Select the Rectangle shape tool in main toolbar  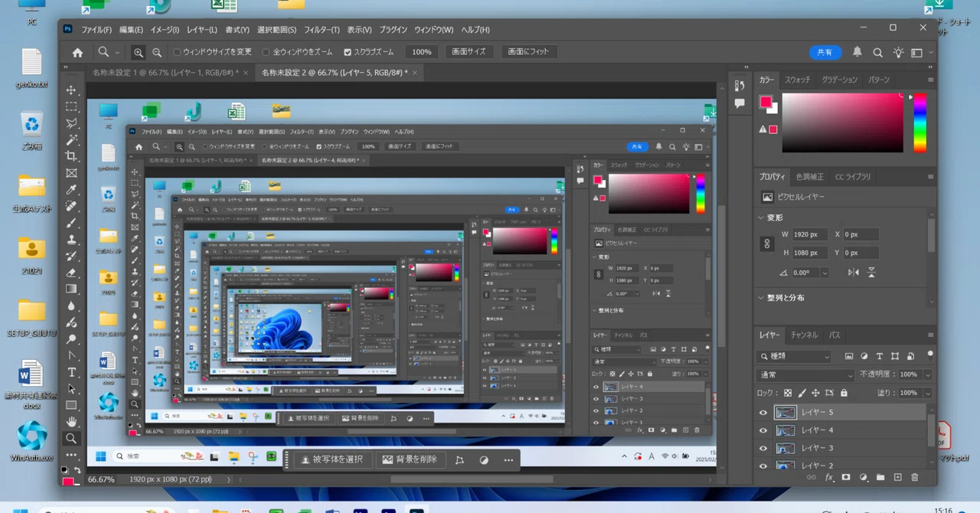71,405
